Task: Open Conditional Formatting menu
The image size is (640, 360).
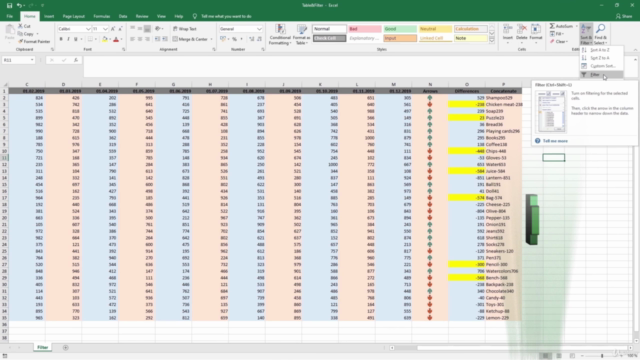Action: pos(280,34)
